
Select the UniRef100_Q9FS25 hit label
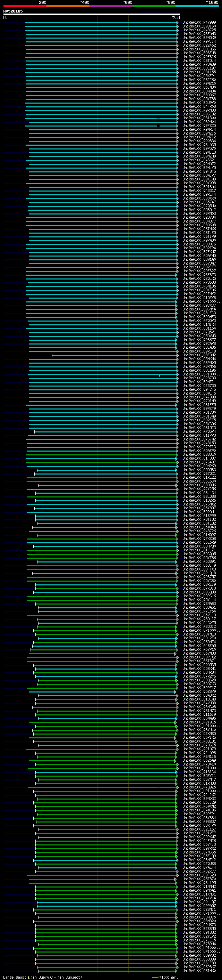[x=199, y=125]
